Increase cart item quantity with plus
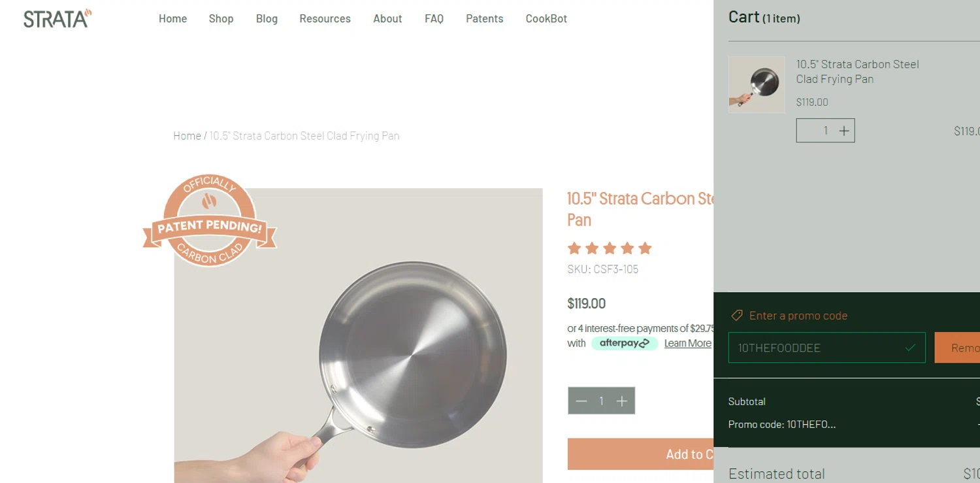 844,131
